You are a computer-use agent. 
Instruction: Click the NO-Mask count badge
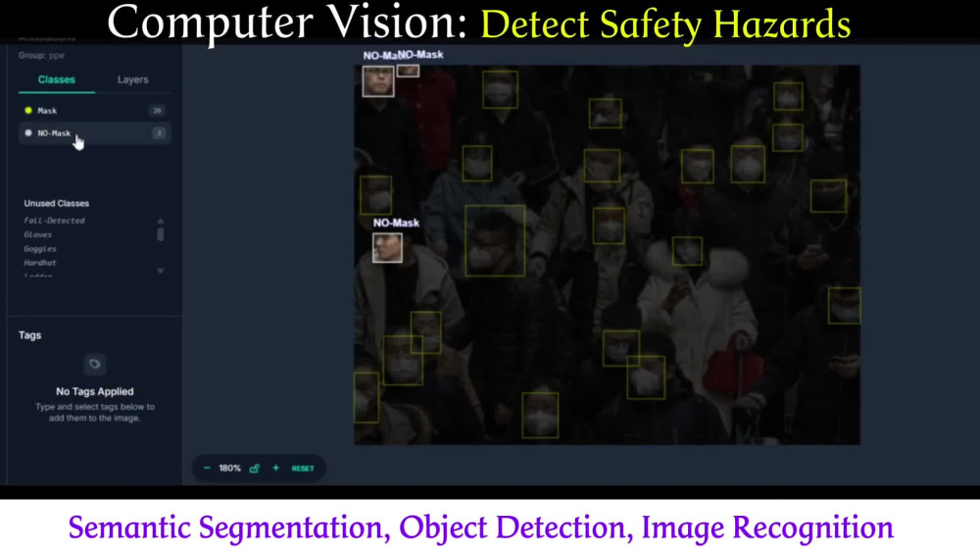(159, 133)
